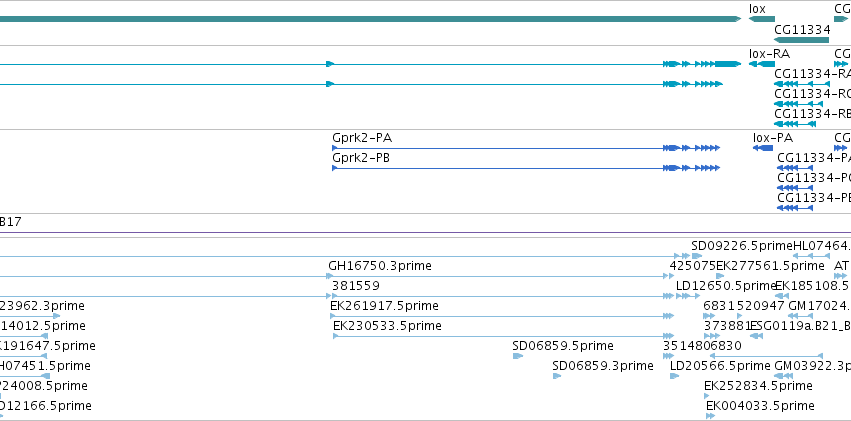Select the Gprk2-PB coding sequence line
The height and width of the screenshot is (421, 851).
pos(526,168)
